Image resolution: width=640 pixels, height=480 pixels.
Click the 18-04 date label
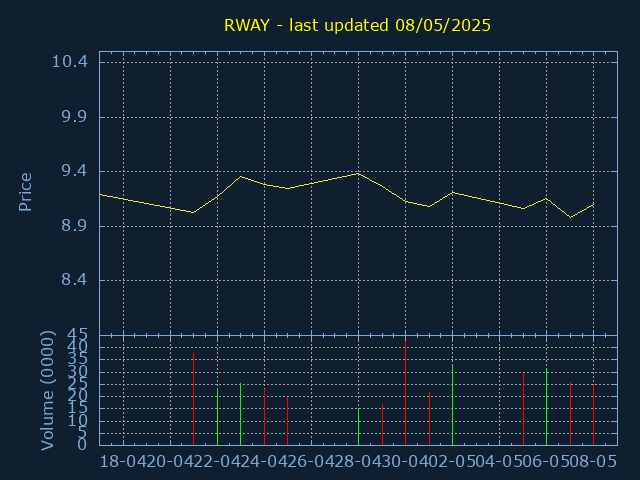click(x=123, y=462)
